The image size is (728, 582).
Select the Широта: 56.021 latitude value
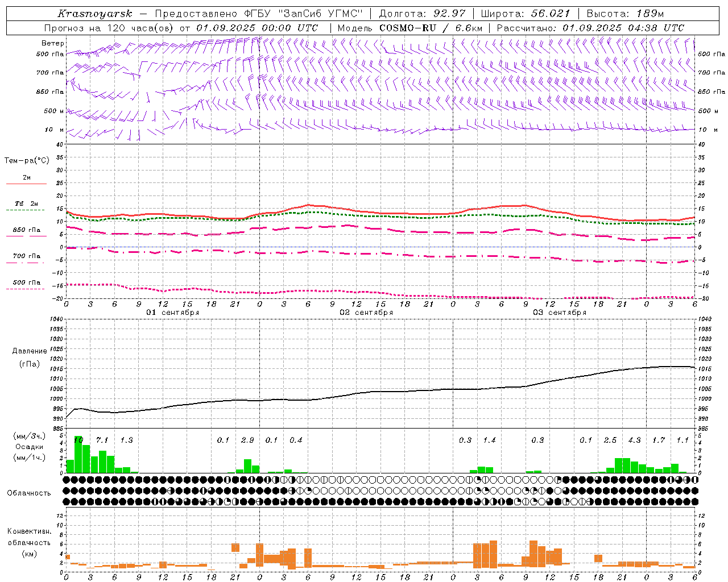[526, 14]
